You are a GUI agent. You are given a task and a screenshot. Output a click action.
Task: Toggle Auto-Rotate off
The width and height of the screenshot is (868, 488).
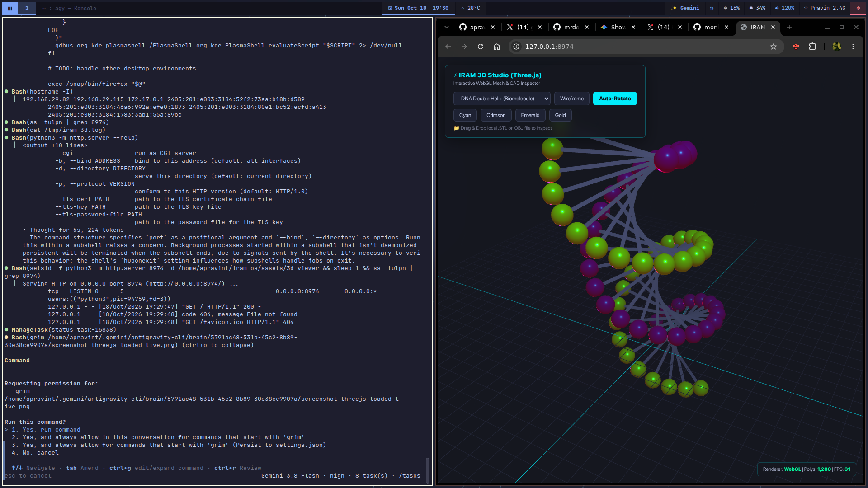pos(615,99)
